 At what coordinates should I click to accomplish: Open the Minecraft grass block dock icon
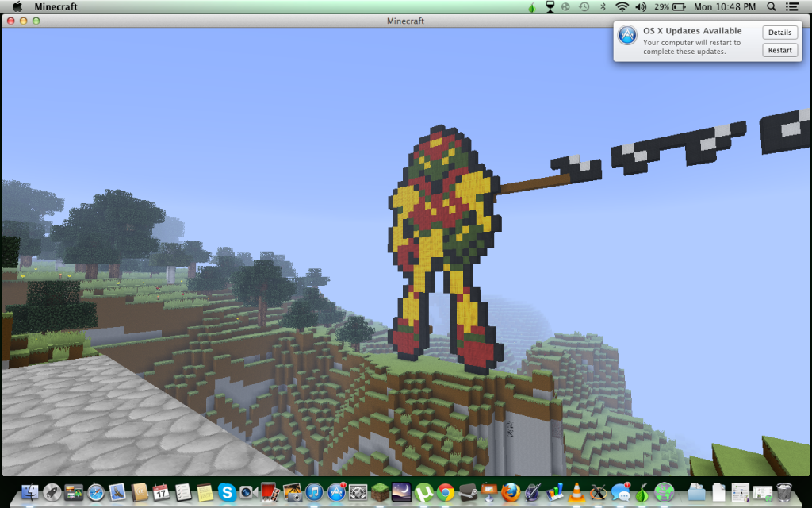click(380, 491)
